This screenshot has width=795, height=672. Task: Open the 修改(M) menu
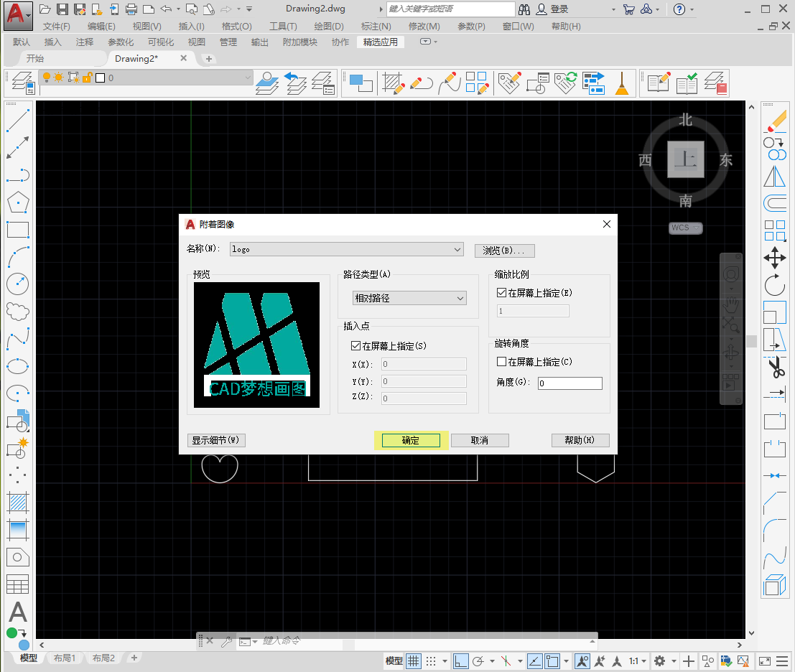424,27
